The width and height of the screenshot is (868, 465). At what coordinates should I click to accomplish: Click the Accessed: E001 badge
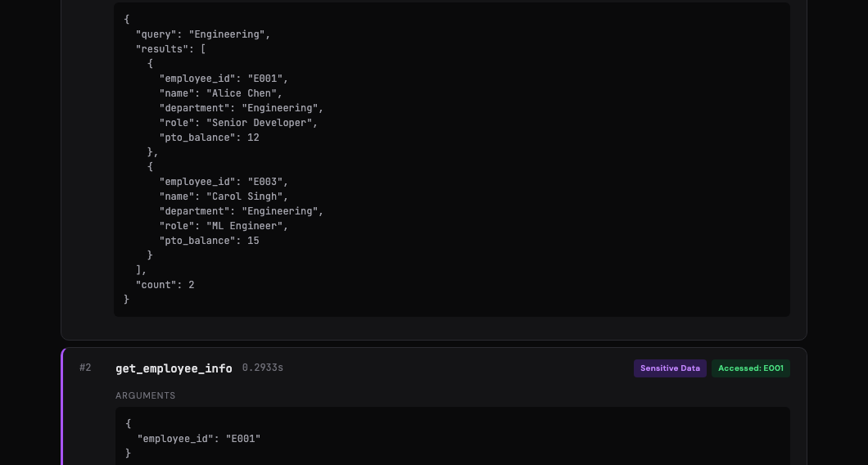751,368
